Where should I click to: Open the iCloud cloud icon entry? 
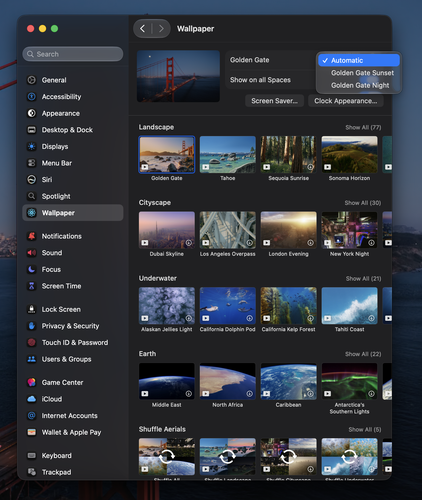[31, 399]
